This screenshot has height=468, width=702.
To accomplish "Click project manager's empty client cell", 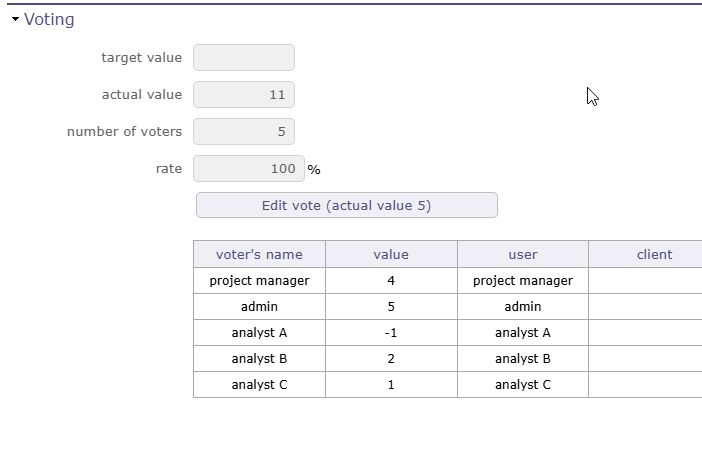I will coord(645,281).
